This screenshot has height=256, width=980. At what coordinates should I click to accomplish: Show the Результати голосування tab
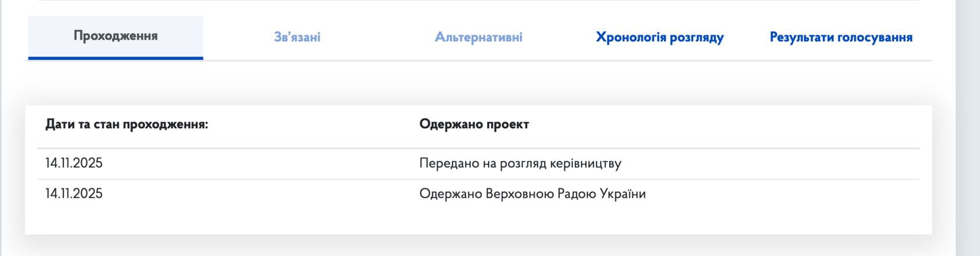[x=841, y=37]
